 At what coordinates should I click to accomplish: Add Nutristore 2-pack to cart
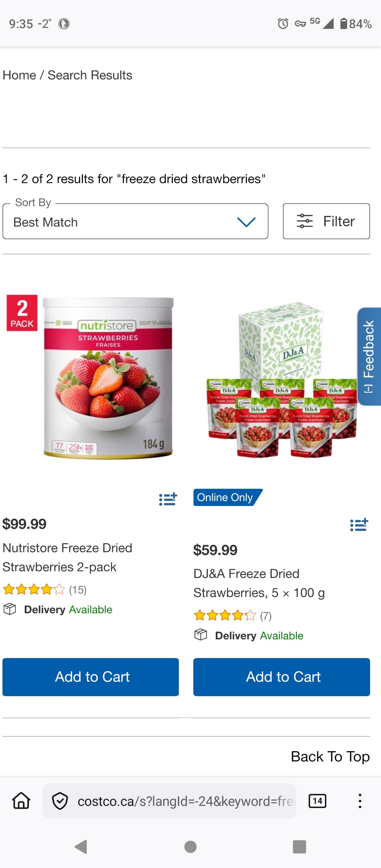(x=91, y=677)
